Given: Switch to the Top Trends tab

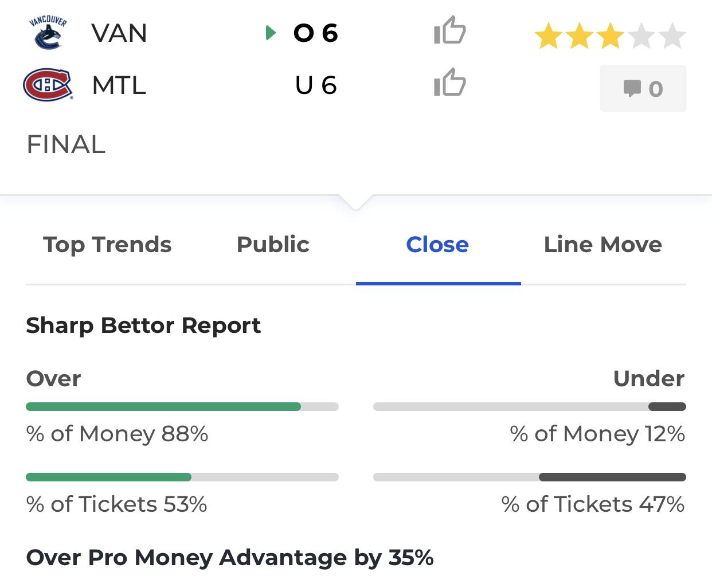Looking at the screenshot, I should tap(107, 245).
